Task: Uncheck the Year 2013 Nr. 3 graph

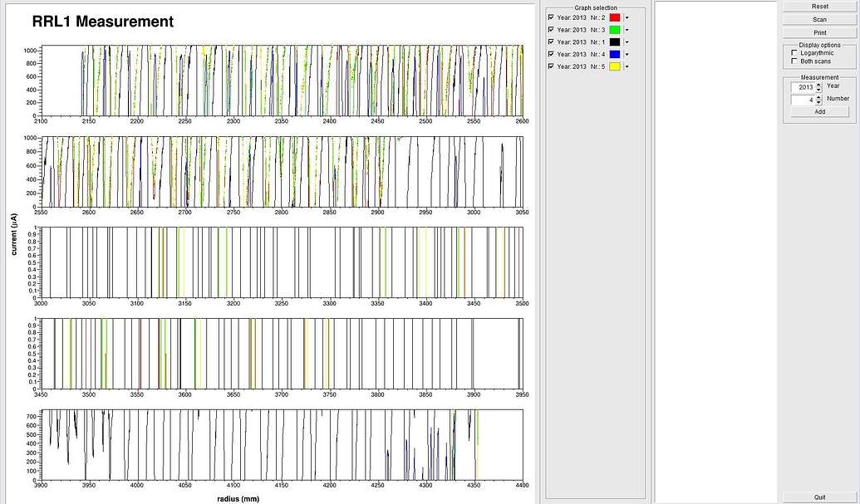Action: pos(551,30)
